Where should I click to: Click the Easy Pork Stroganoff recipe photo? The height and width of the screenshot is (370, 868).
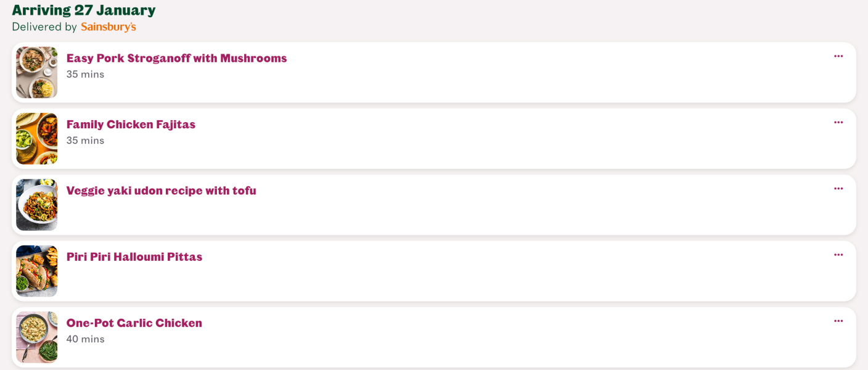point(37,72)
